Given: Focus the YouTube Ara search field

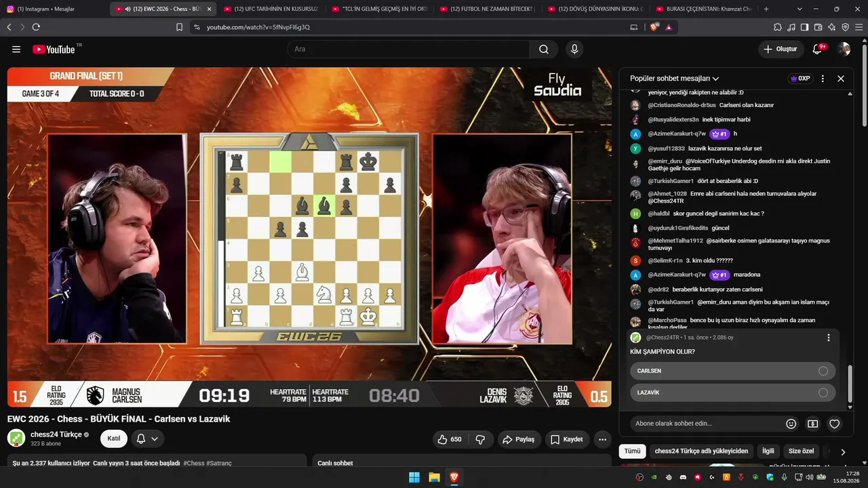Looking at the screenshot, I should tap(409, 49).
